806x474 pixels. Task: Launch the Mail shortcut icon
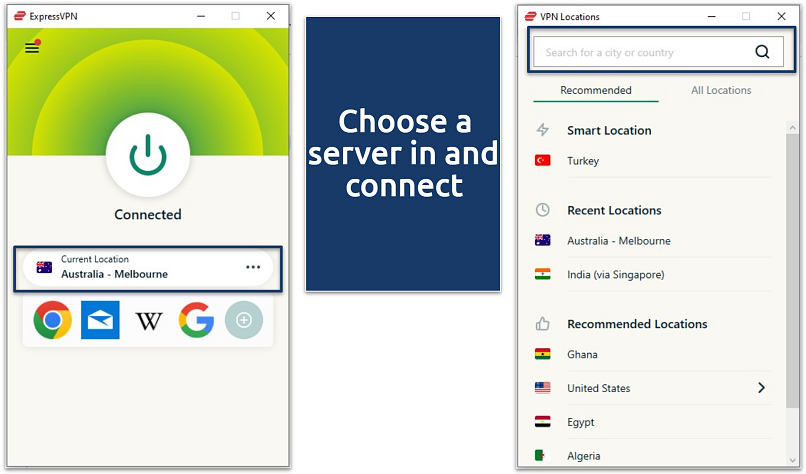tap(100, 320)
